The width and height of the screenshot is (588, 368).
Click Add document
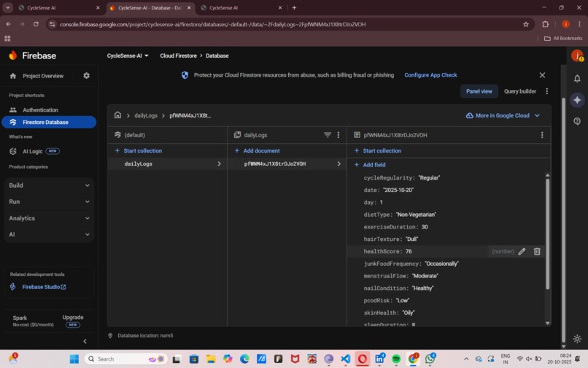pos(258,150)
